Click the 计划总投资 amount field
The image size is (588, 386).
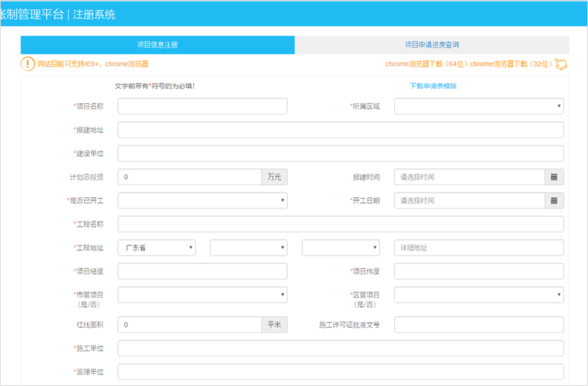click(190, 177)
